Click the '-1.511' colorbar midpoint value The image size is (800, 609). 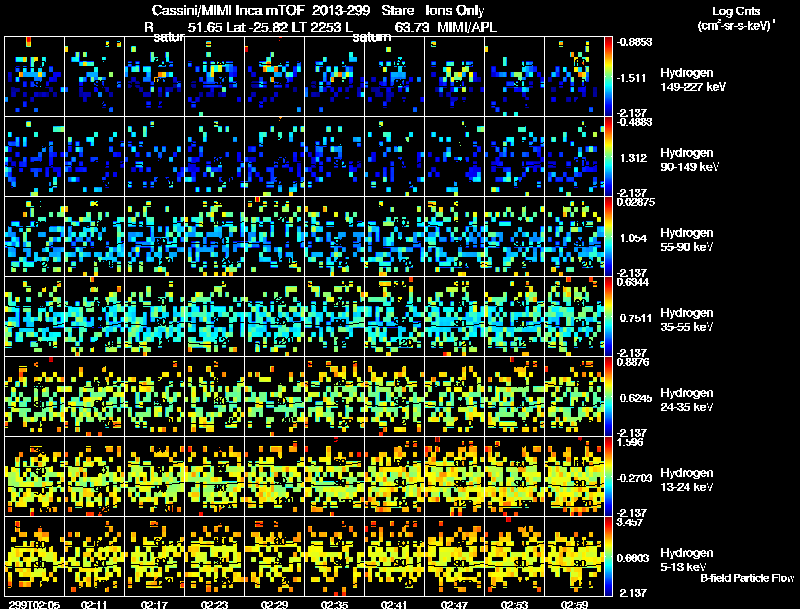pos(632,78)
